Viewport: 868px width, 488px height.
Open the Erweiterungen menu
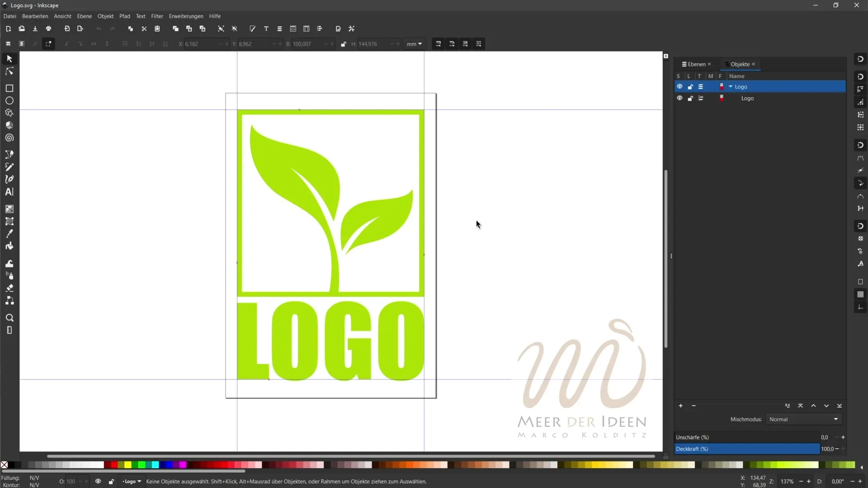coord(185,16)
